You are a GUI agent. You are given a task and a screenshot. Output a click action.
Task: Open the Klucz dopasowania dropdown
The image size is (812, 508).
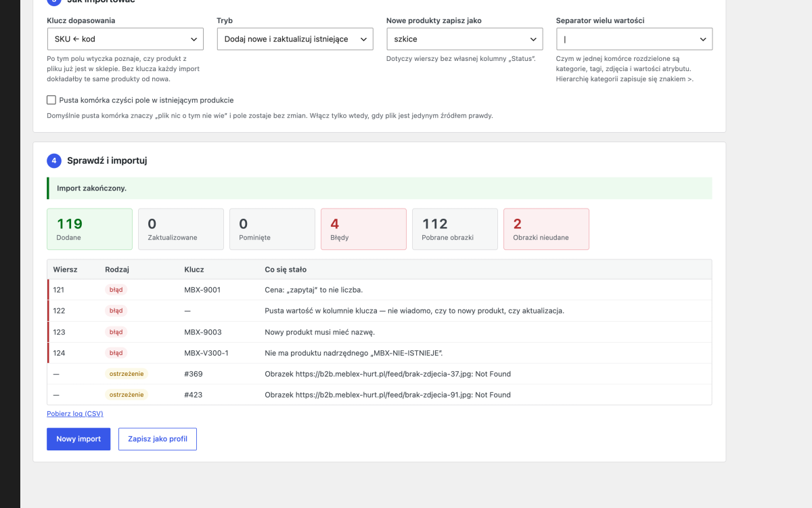[x=125, y=39]
